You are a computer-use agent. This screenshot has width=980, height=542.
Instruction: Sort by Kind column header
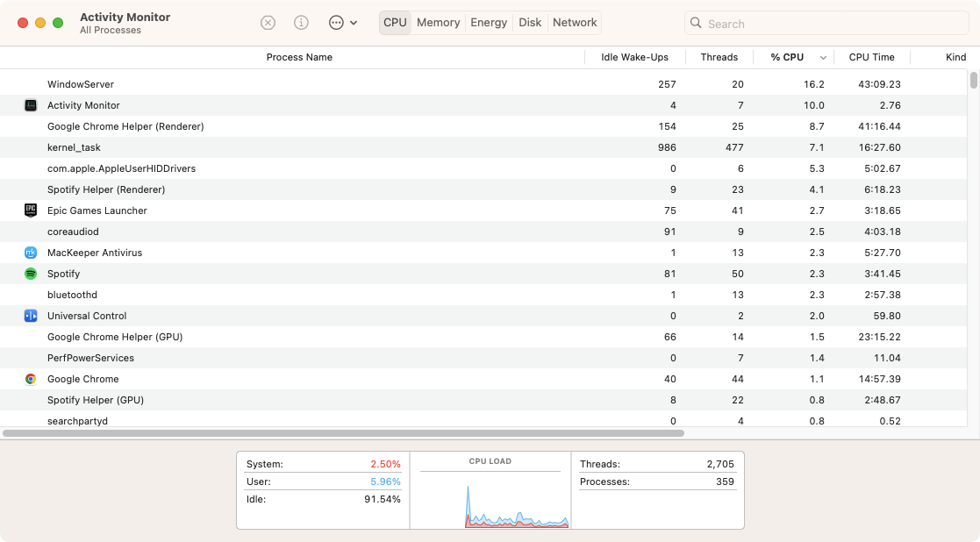(x=956, y=58)
